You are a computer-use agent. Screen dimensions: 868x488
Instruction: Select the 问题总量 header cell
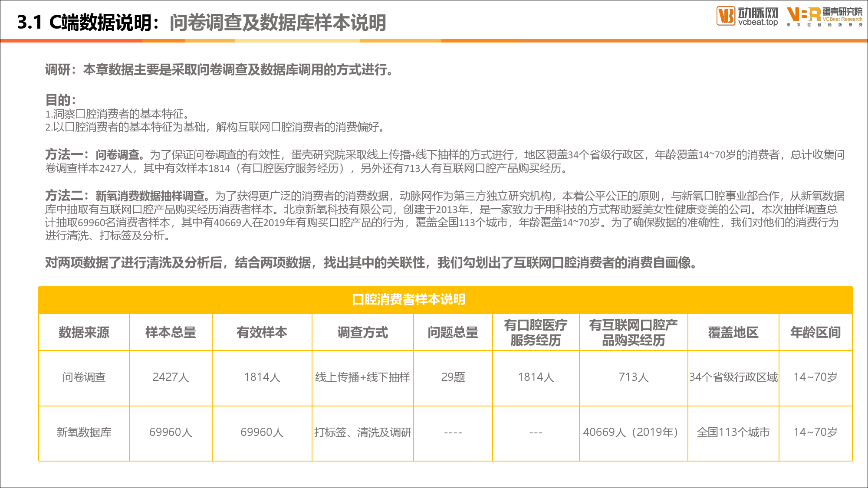pyautogui.click(x=453, y=332)
